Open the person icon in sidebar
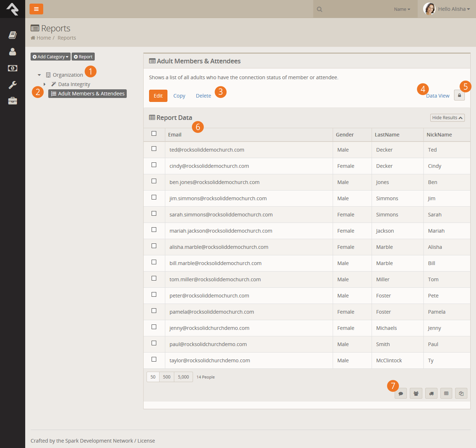Image resolution: width=476 pixels, height=448 pixels. [13, 52]
